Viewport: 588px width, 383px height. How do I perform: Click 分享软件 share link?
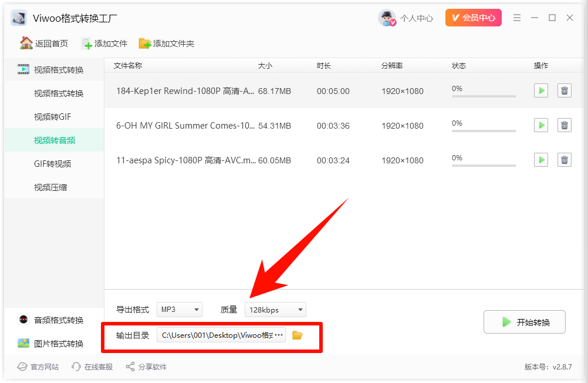[146, 367]
